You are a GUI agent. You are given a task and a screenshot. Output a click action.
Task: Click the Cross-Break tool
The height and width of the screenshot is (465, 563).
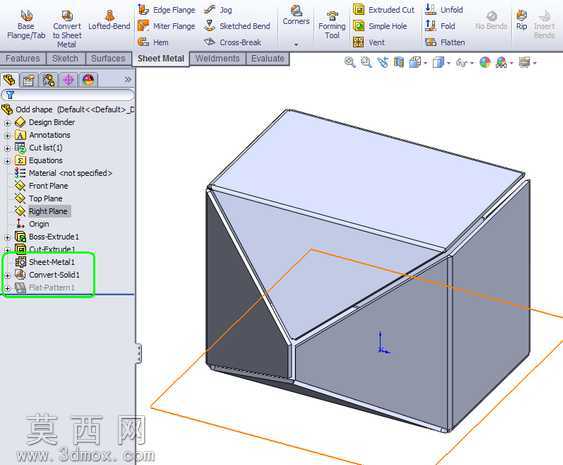(x=233, y=42)
